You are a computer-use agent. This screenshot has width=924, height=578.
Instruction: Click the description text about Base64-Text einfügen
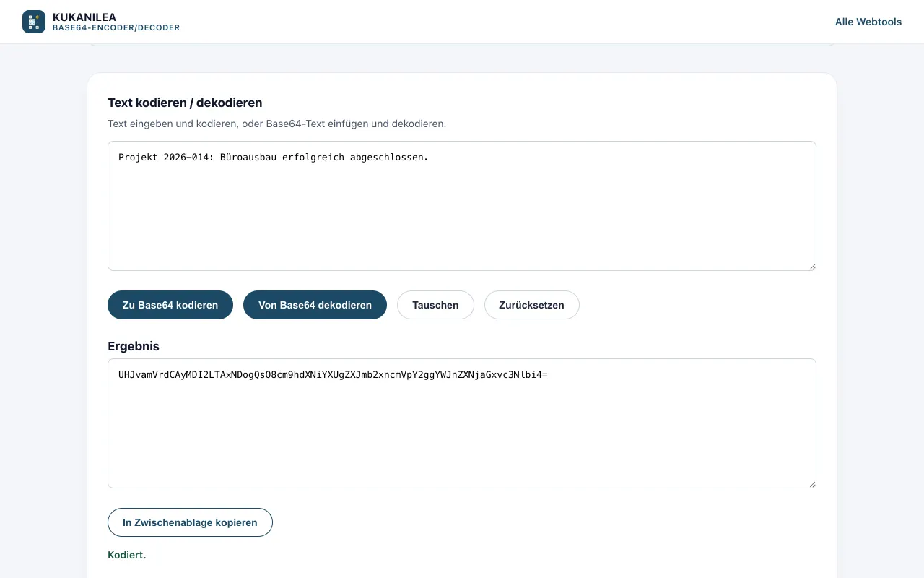click(277, 124)
